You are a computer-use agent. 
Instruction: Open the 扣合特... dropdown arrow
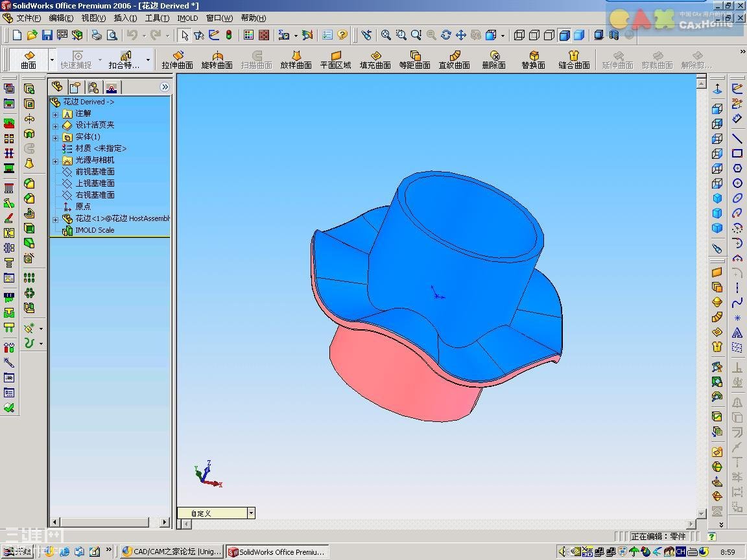click(148, 60)
